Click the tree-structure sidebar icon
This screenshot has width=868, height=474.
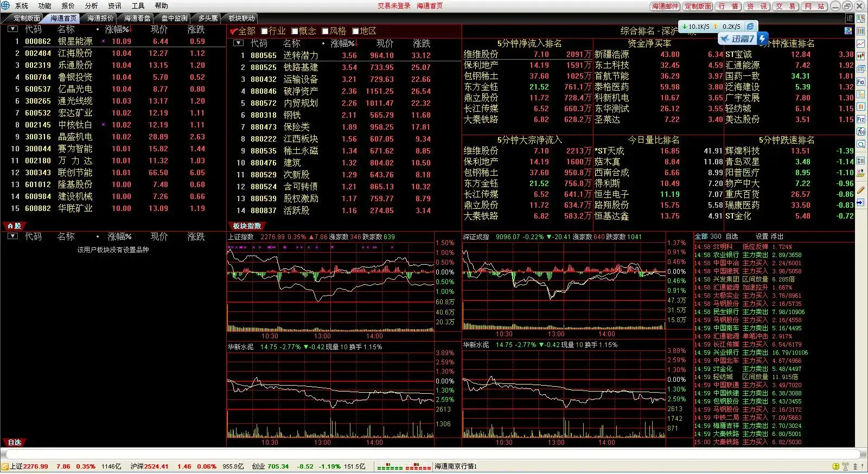861,94
